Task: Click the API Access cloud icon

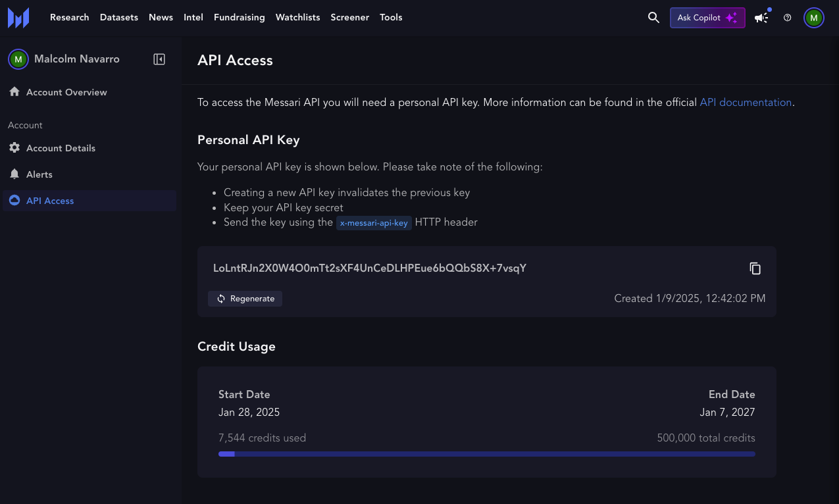Action: pyautogui.click(x=14, y=200)
